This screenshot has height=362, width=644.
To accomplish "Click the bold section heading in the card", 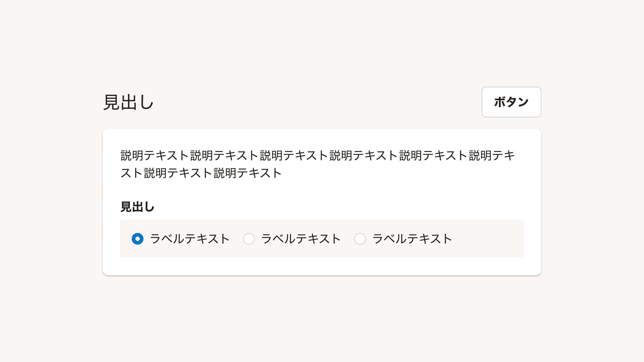I will pyautogui.click(x=137, y=207).
